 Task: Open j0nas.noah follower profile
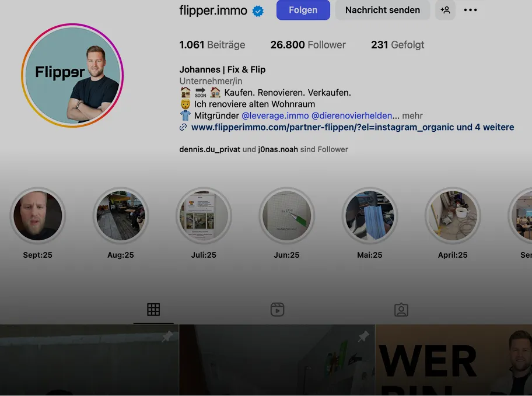tap(278, 149)
